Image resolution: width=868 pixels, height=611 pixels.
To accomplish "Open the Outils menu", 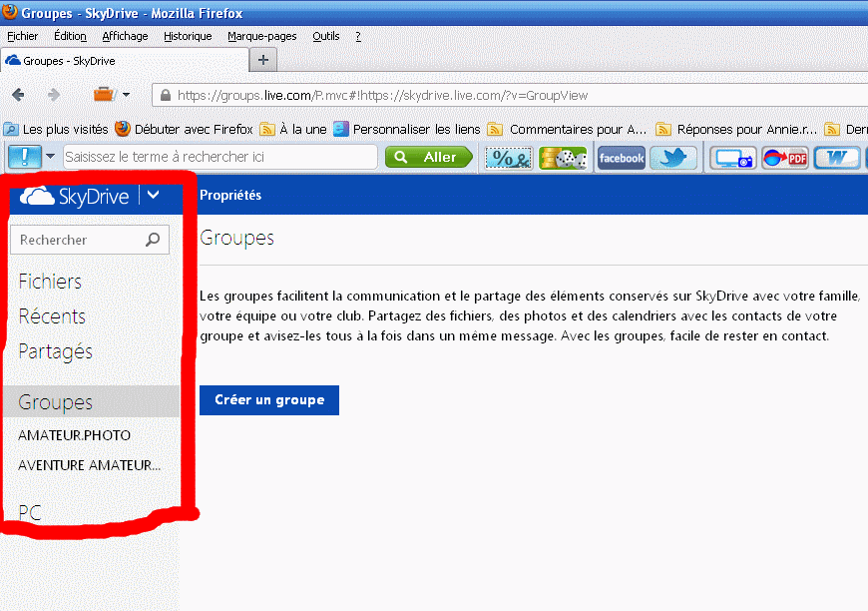I will pos(326,36).
